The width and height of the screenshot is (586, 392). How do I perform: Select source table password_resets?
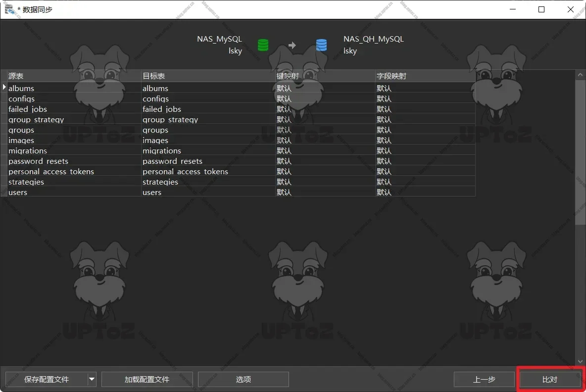point(74,161)
